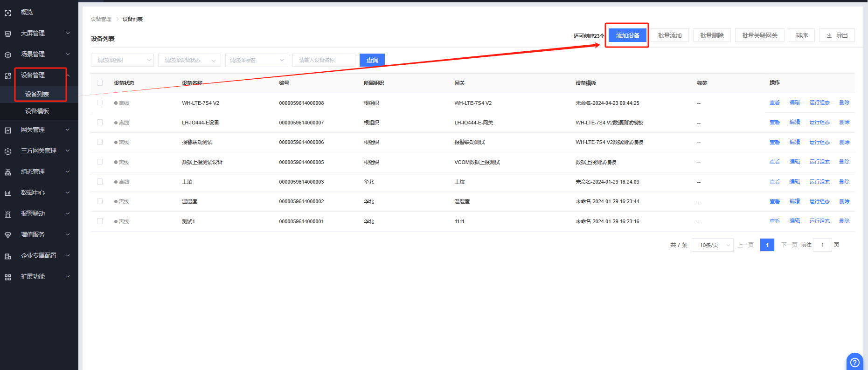Click the 报警联动 alarm icon
The width and height of the screenshot is (868, 370).
tap(8, 214)
